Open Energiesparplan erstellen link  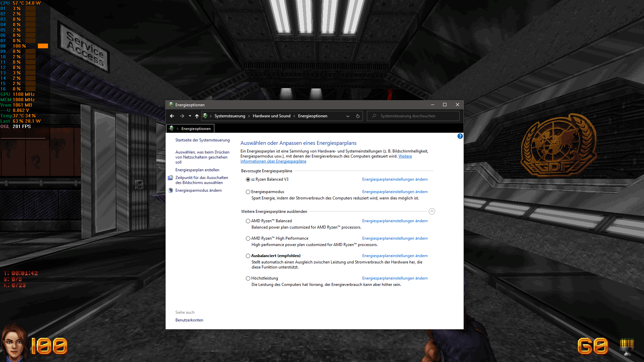(197, 170)
